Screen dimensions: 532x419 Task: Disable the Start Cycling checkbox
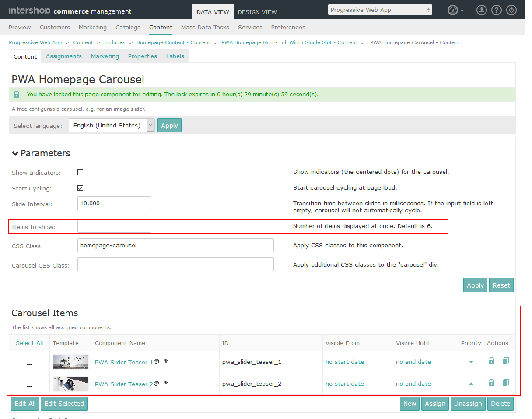(x=80, y=188)
